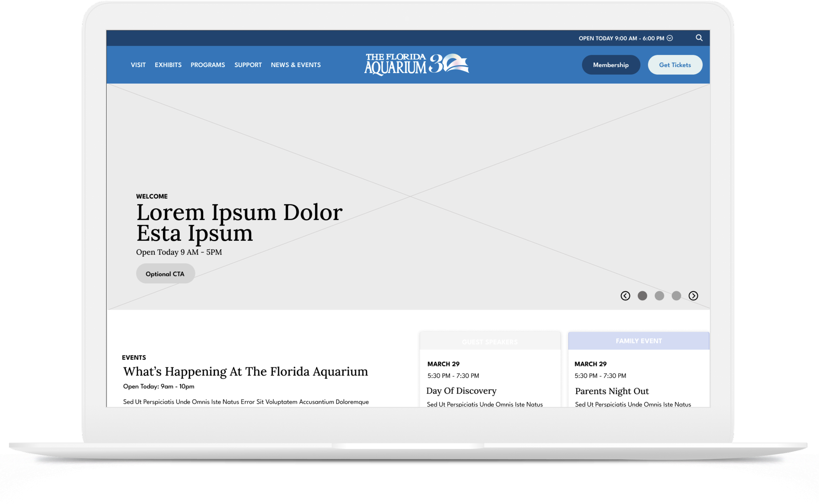The width and height of the screenshot is (819, 504).
Task: Click the Optional CTA button
Action: pyautogui.click(x=165, y=274)
